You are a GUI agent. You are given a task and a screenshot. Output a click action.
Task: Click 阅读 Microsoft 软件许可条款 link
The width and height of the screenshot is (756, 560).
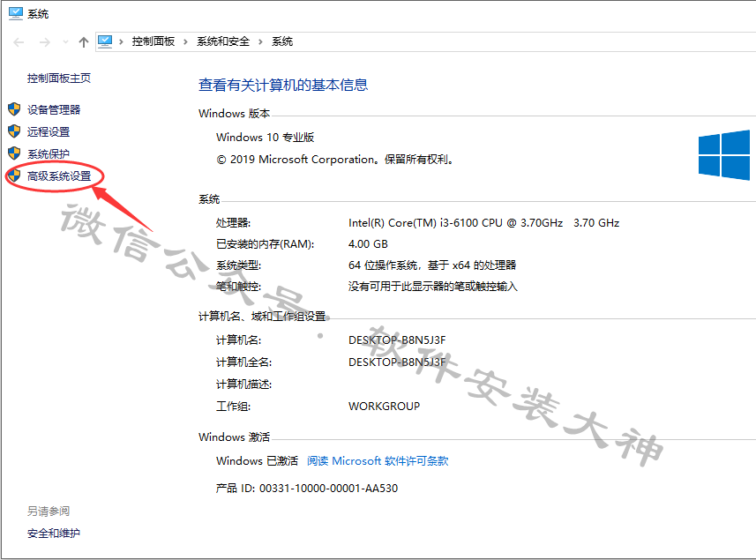coord(378,460)
